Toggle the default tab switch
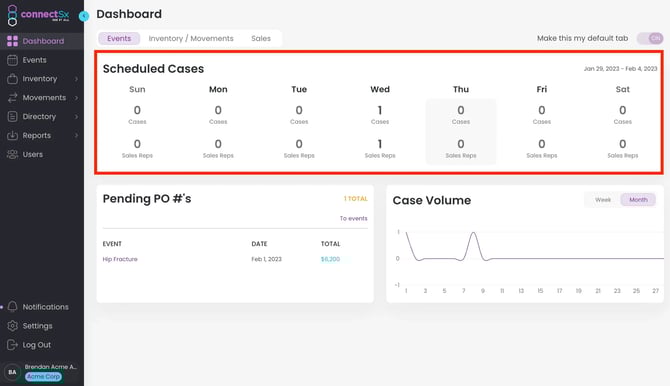 coord(650,38)
